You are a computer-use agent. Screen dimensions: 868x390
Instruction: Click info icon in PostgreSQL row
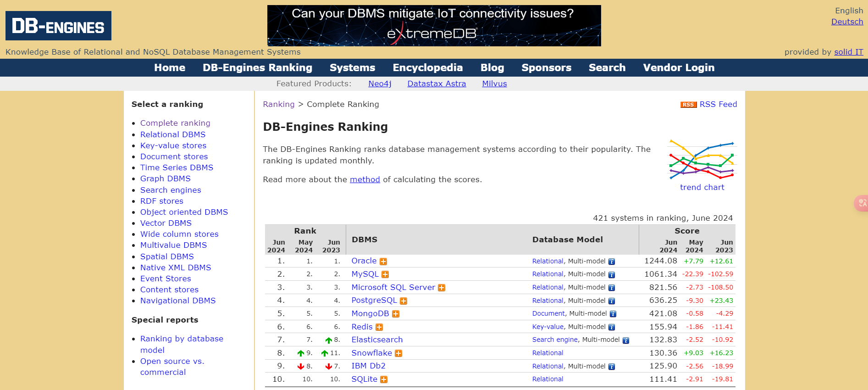(612, 301)
